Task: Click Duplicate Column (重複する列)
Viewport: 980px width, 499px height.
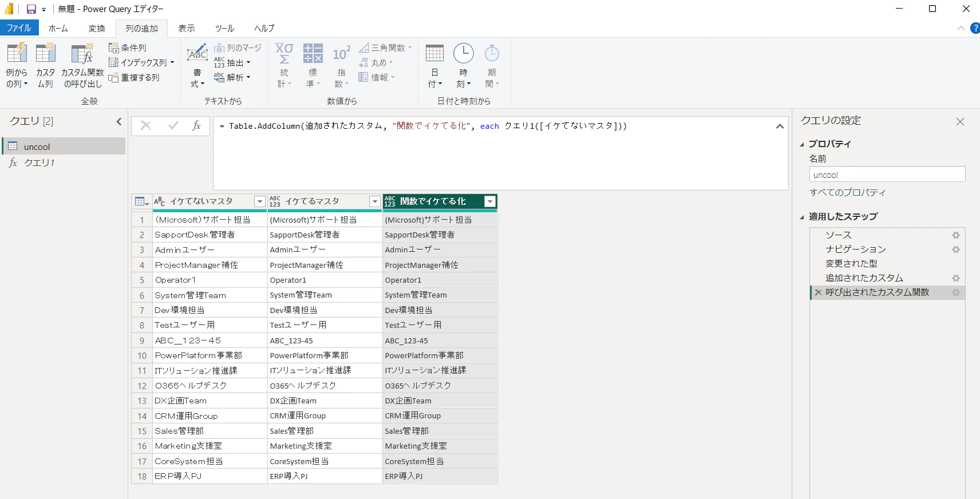Action: (x=134, y=77)
